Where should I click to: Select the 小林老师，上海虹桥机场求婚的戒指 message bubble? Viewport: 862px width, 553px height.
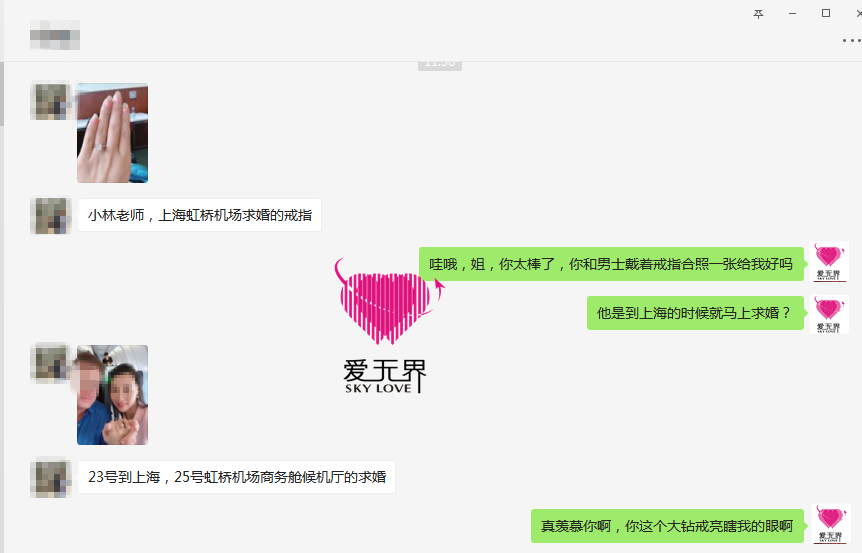point(199,215)
